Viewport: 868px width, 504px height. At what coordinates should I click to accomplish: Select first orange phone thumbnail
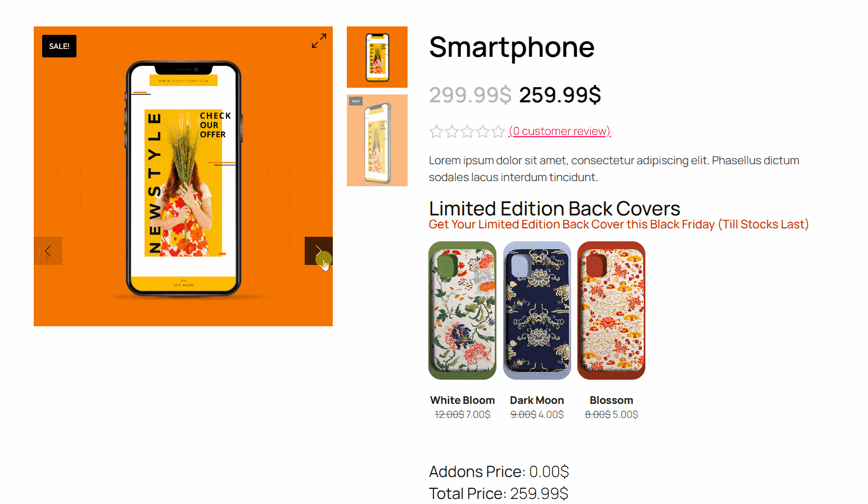pyautogui.click(x=377, y=57)
